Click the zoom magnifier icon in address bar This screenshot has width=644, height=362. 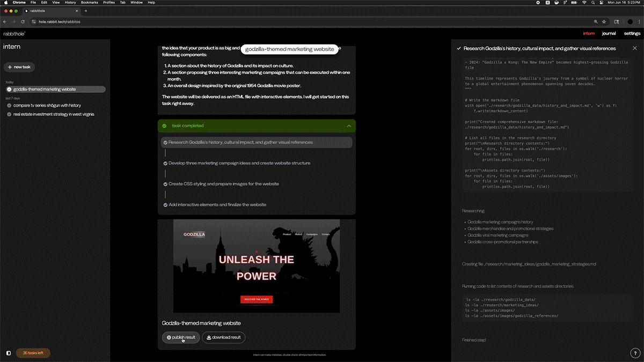596,21
